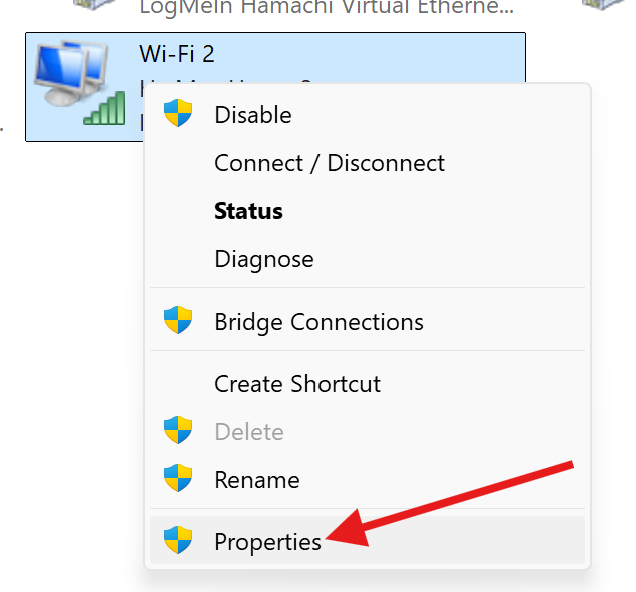
Task: Click the Wi-Fi 2 adapter name label
Action: pyautogui.click(x=177, y=54)
